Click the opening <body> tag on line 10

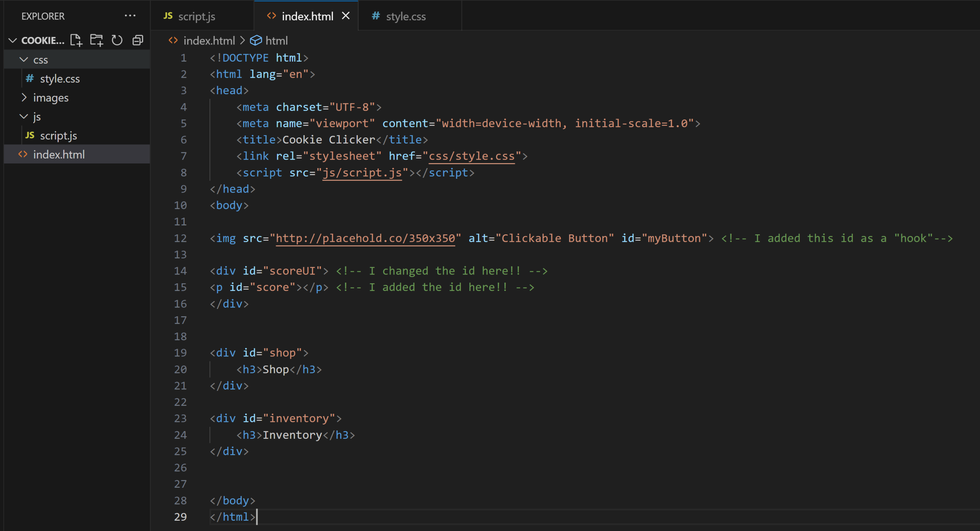click(229, 205)
